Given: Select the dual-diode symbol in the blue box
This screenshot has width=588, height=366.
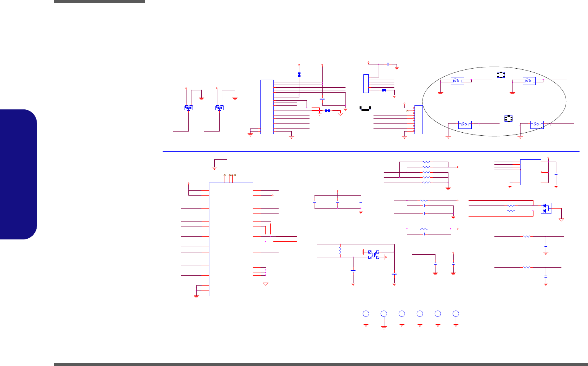Looking at the screenshot, I should pos(546,208).
